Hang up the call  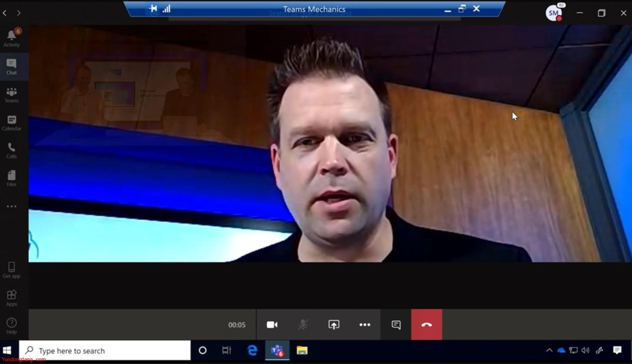click(427, 325)
